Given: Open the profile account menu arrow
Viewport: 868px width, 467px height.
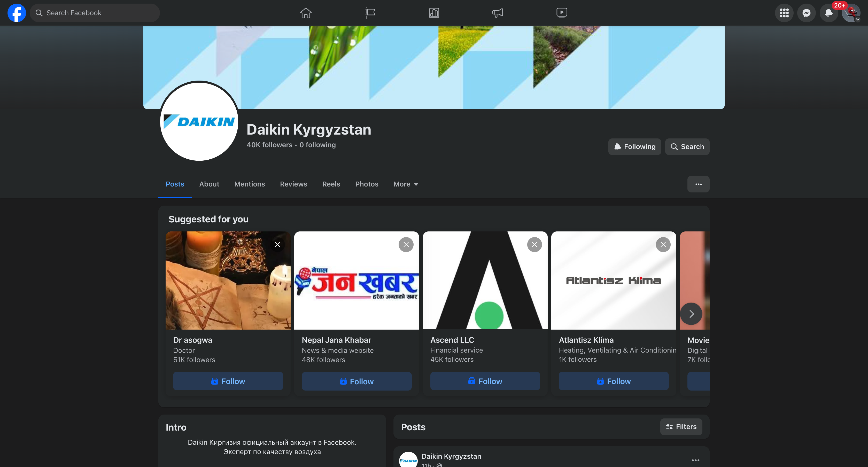Looking at the screenshot, I should click(x=858, y=20).
